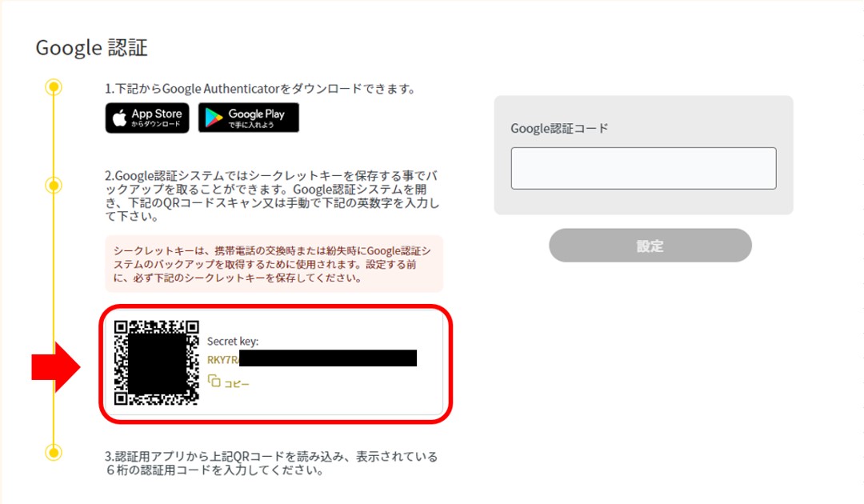Click the red arrow pointing at QR box
The width and height of the screenshot is (864, 504).
[56, 367]
